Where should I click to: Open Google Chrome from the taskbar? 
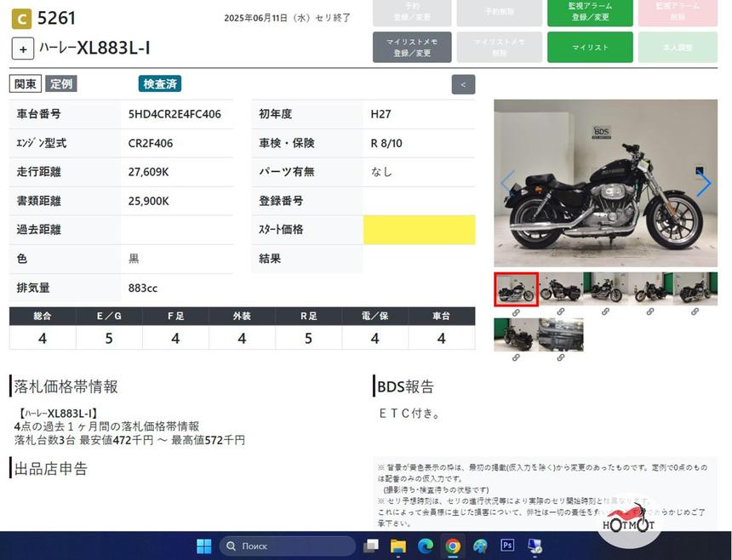click(452, 546)
